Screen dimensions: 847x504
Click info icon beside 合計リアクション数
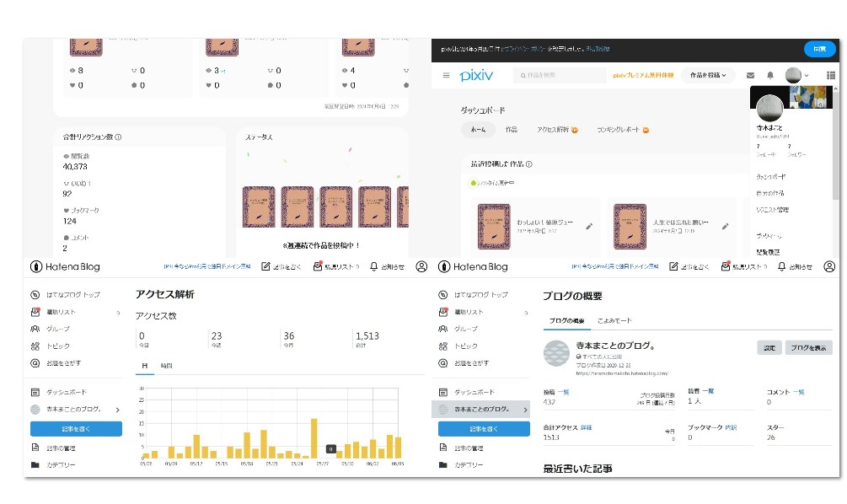pyautogui.click(x=117, y=137)
